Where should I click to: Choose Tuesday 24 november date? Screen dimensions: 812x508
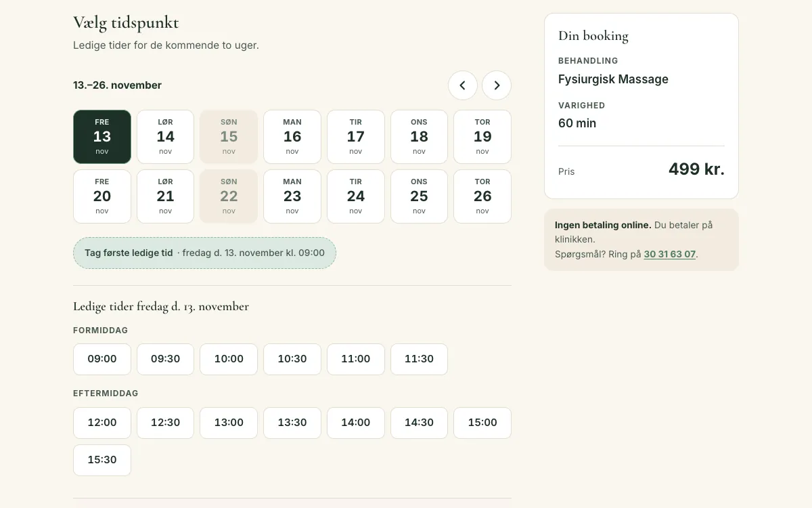point(356,196)
